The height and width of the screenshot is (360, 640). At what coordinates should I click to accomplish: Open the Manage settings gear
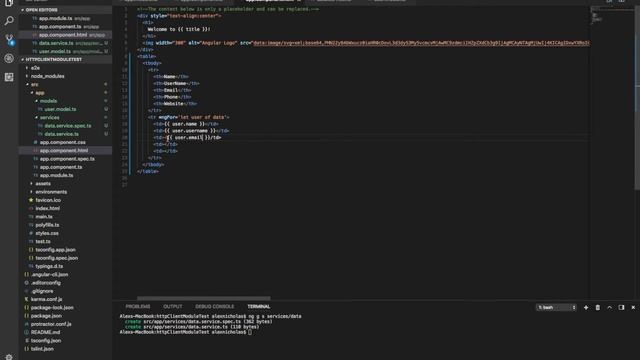(x=9, y=357)
